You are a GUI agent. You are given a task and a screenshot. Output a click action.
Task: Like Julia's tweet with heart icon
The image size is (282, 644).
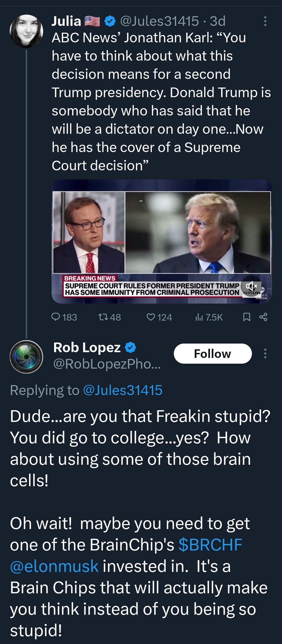tap(151, 317)
